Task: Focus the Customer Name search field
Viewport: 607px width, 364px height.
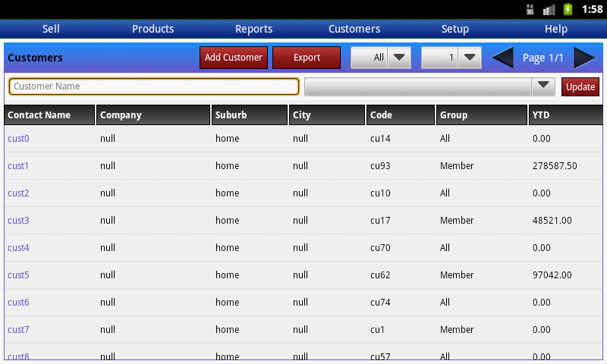Action: [x=154, y=86]
